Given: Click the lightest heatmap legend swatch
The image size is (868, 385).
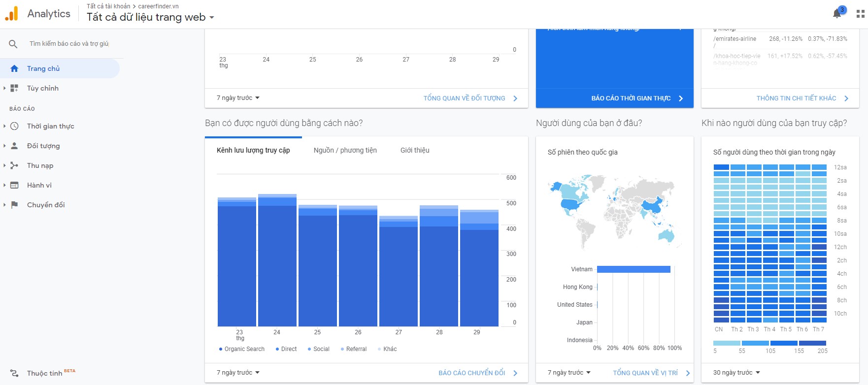Looking at the screenshot, I should [x=727, y=343].
